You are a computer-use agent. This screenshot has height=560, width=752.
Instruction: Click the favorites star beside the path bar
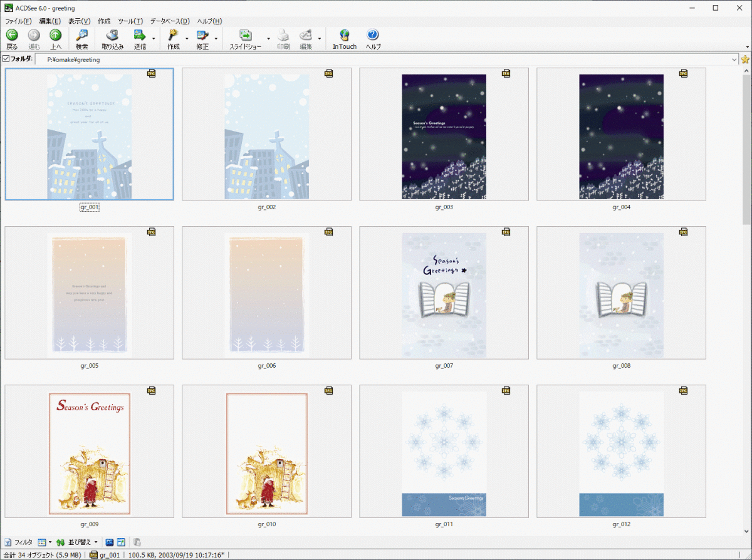(745, 60)
